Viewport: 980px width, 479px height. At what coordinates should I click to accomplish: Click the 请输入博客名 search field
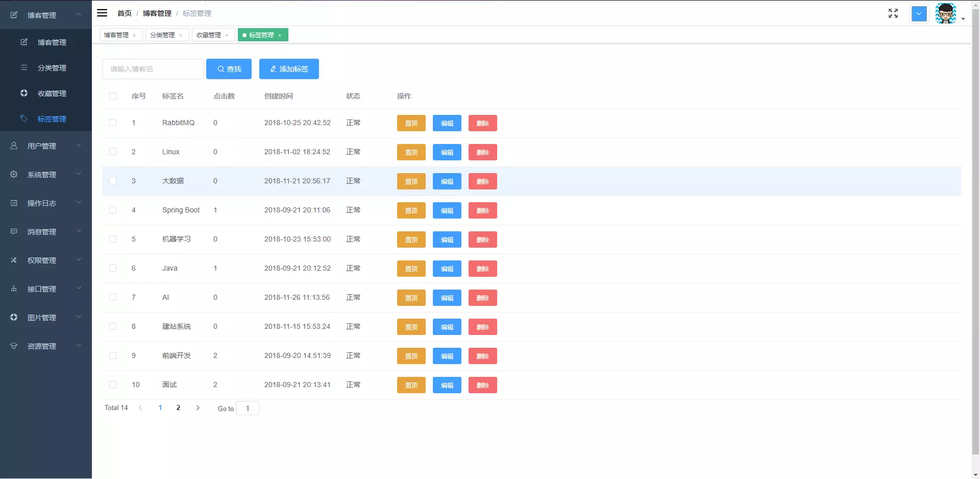click(153, 69)
